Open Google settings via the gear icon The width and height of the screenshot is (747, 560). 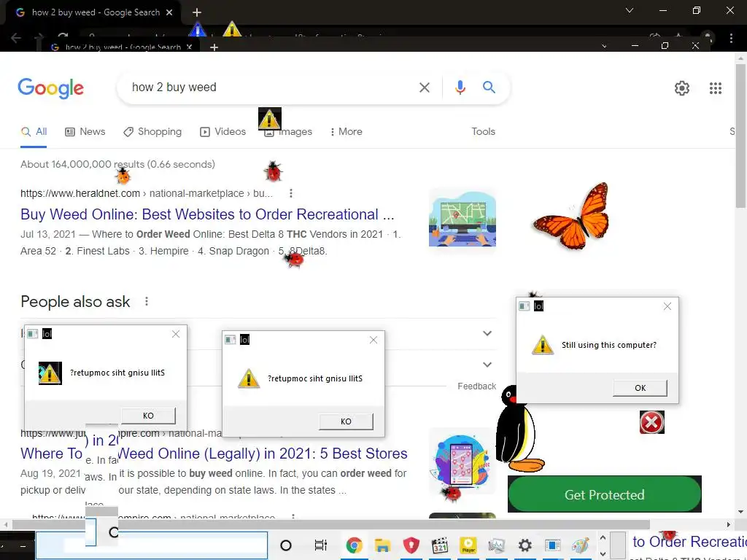(682, 88)
